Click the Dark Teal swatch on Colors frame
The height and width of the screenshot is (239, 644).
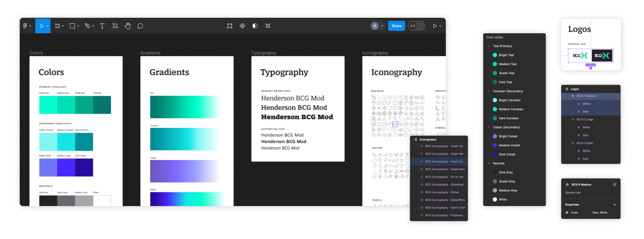click(102, 105)
